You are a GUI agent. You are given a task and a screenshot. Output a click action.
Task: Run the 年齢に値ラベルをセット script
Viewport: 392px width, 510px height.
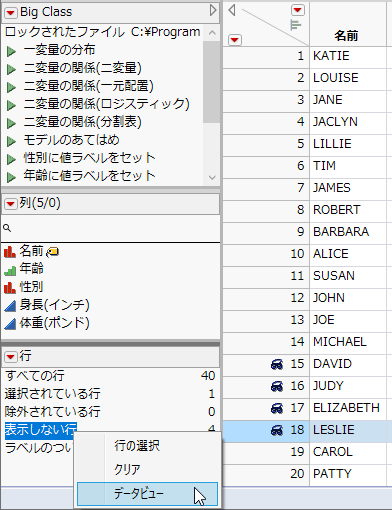click(11, 177)
